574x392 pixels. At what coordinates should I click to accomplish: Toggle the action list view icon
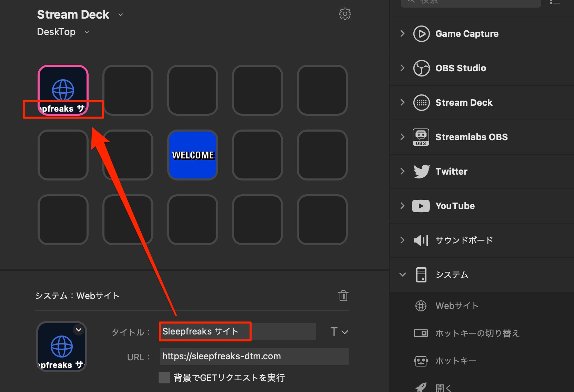click(x=555, y=2)
